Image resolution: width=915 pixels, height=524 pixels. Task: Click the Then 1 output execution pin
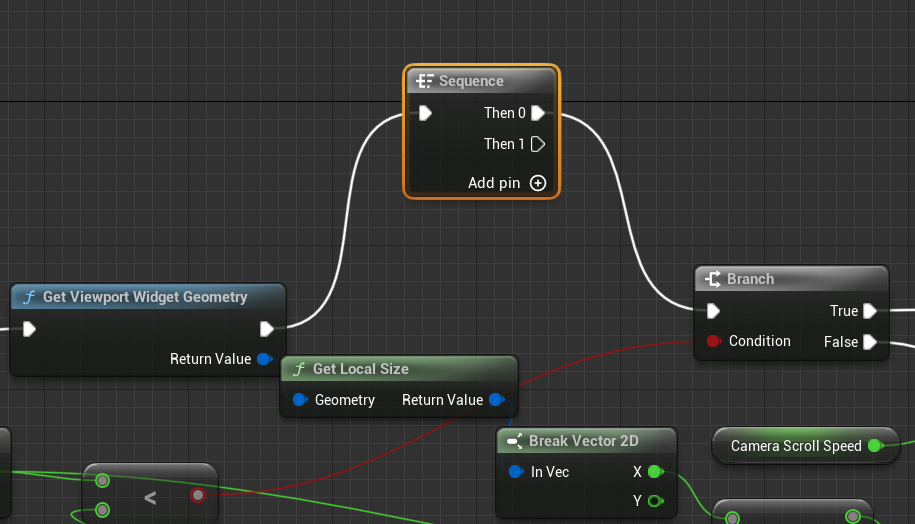point(538,144)
